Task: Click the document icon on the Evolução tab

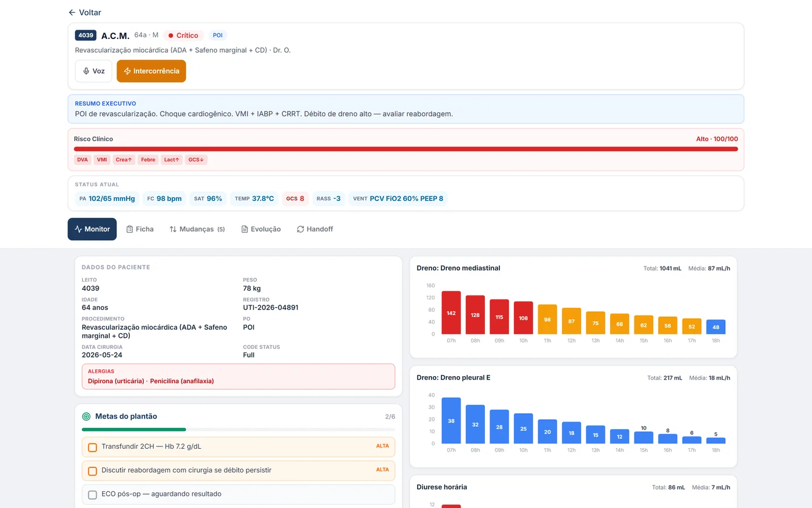Action: [245, 229]
